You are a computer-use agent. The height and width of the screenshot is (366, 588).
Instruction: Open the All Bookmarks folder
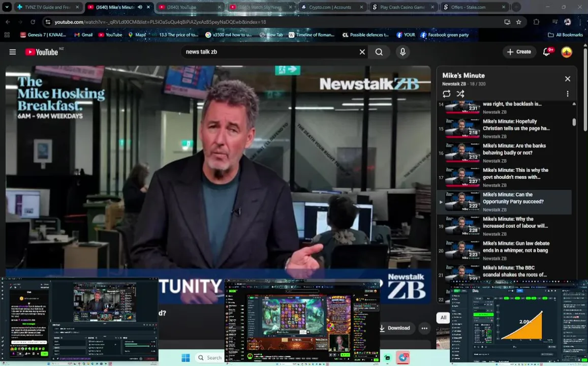click(x=566, y=35)
